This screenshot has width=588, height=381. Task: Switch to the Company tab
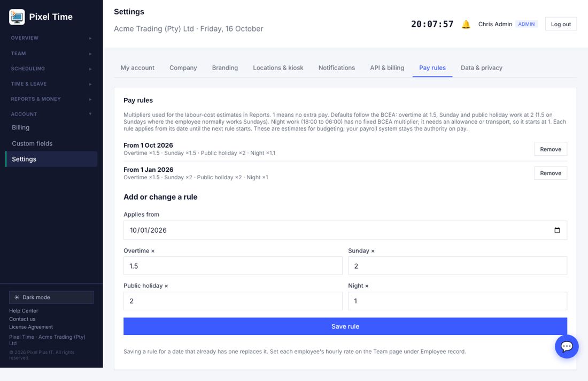[x=183, y=68]
